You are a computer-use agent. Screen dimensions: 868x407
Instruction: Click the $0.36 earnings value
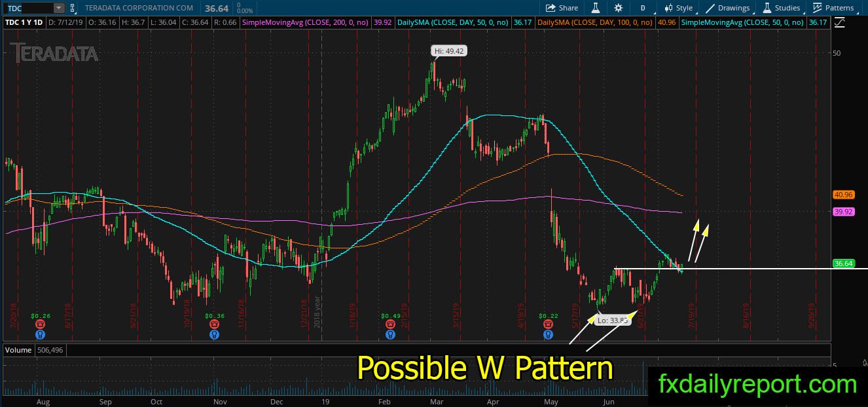click(215, 315)
